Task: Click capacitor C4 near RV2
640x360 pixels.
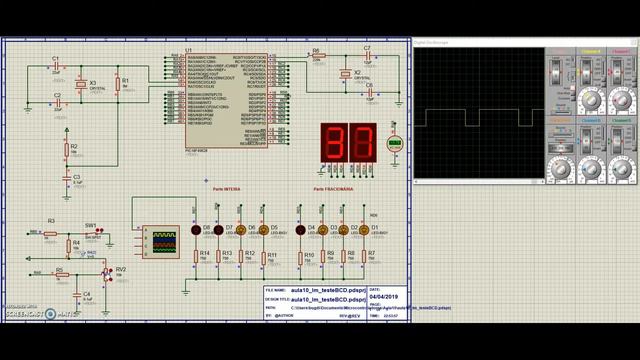Action: pos(77,295)
